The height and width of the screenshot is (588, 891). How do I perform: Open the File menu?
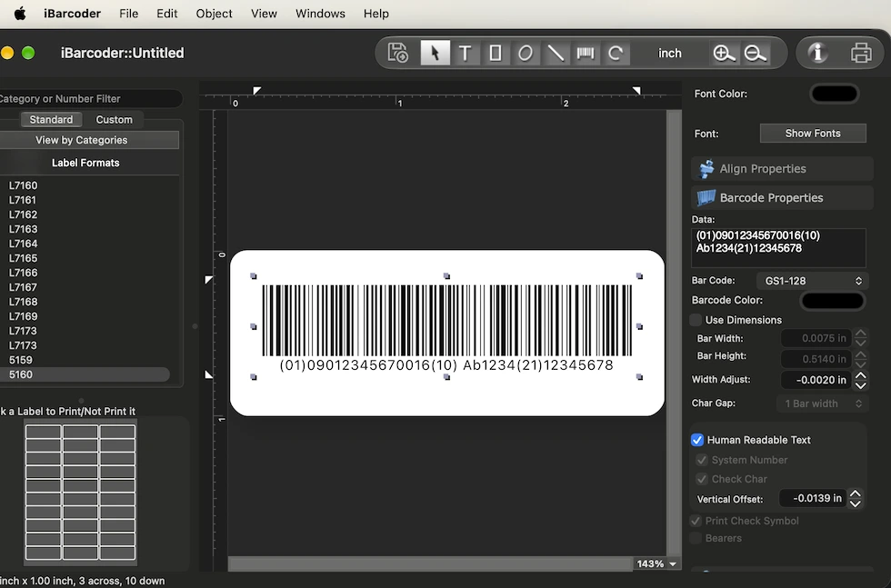pos(128,14)
